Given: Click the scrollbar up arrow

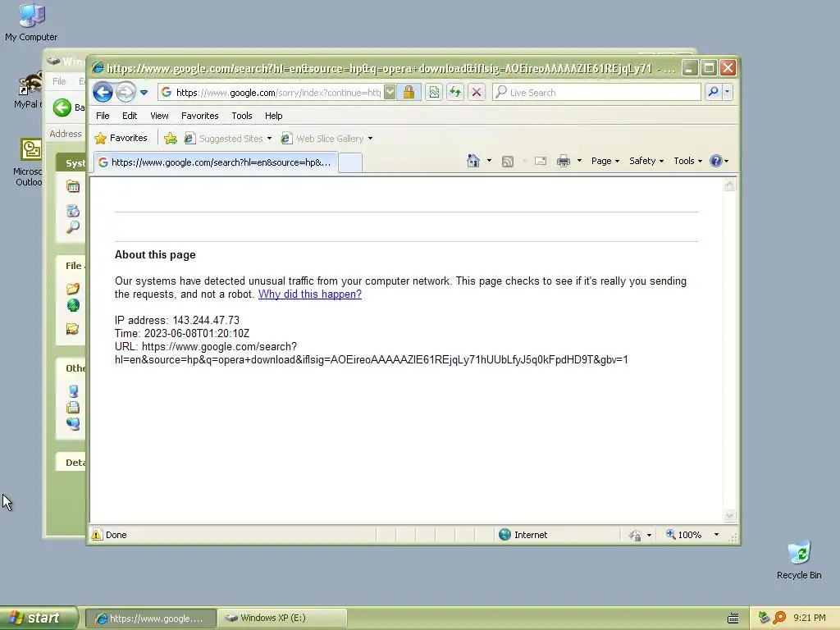Looking at the screenshot, I should (x=729, y=185).
